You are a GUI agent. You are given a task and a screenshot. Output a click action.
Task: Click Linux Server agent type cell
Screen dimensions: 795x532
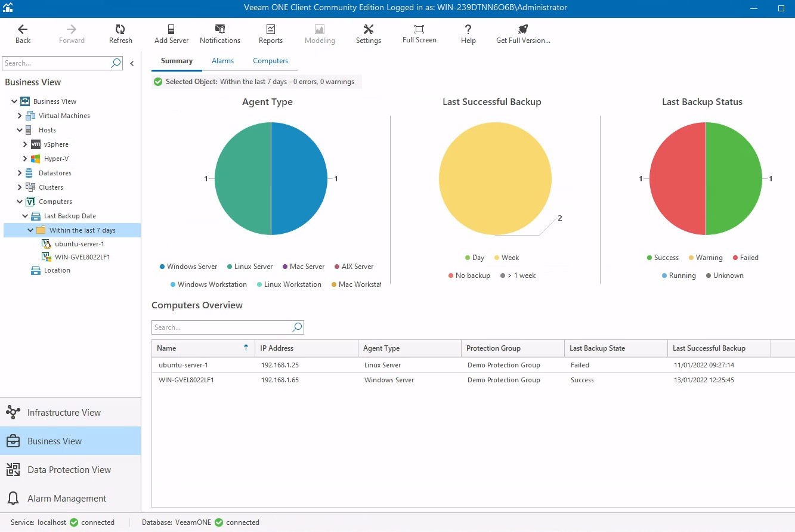(x=383, y=365)
